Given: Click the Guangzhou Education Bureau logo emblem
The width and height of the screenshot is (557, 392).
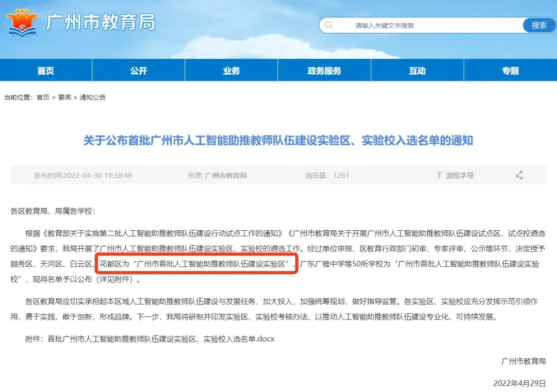Looking at the screenshot, I should pos(22,23).
